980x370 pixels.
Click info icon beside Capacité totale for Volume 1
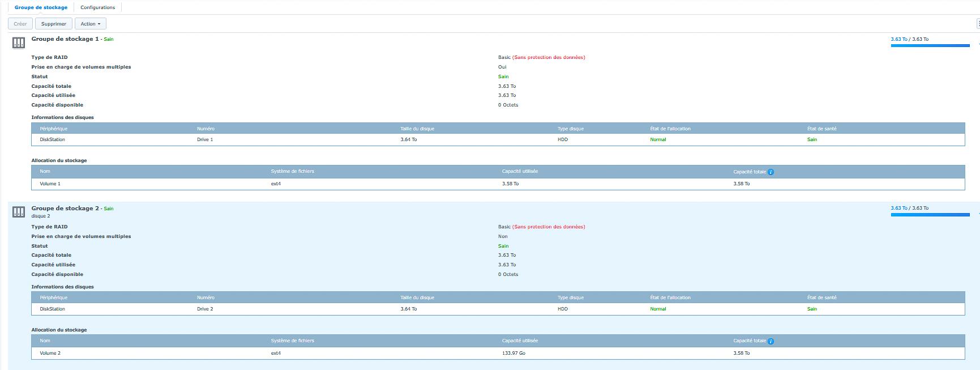click(x=771, y=172)
